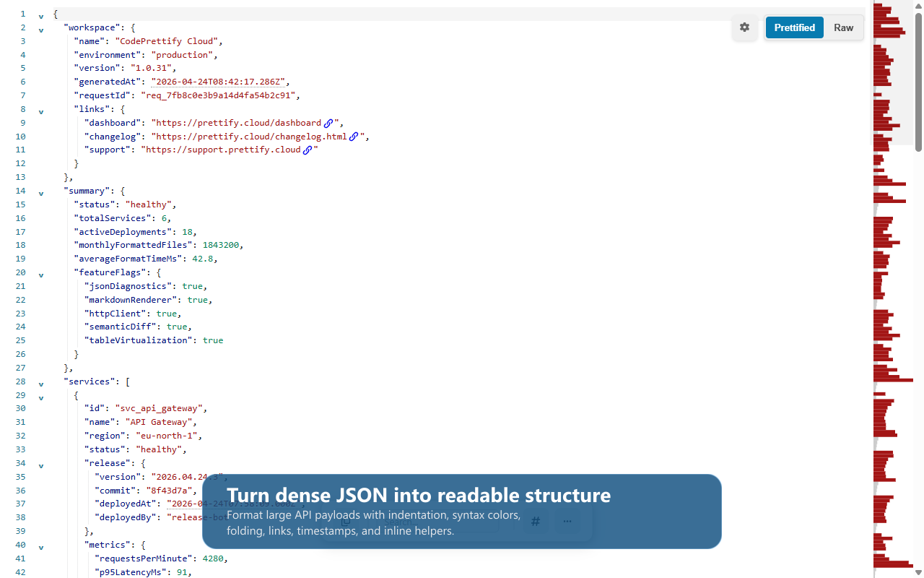
Task: Collapse the "summary" object
Action: [x=41, y=193]
